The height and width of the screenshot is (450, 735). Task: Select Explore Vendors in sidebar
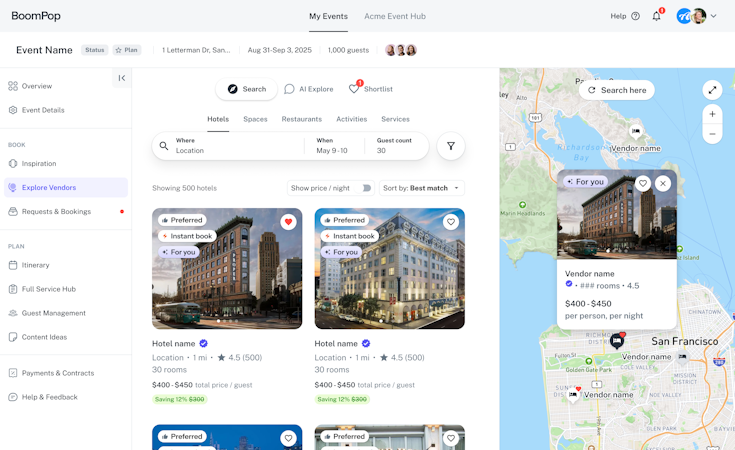click(x=66, y=188)
